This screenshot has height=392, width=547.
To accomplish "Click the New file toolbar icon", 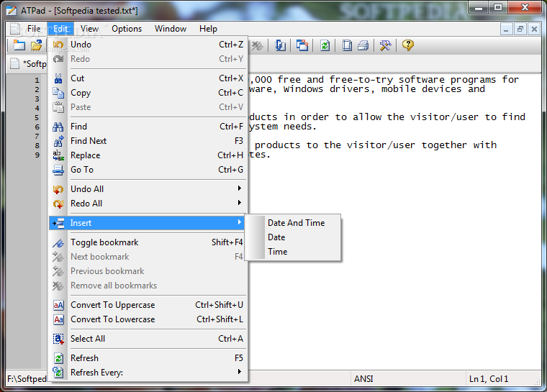I will (x=19, y=45).
